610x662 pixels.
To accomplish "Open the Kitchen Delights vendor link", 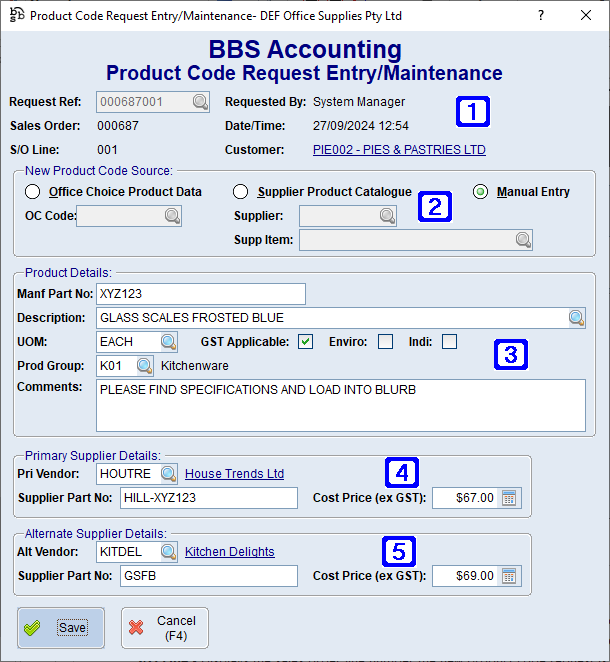I will tap(230, 552).
